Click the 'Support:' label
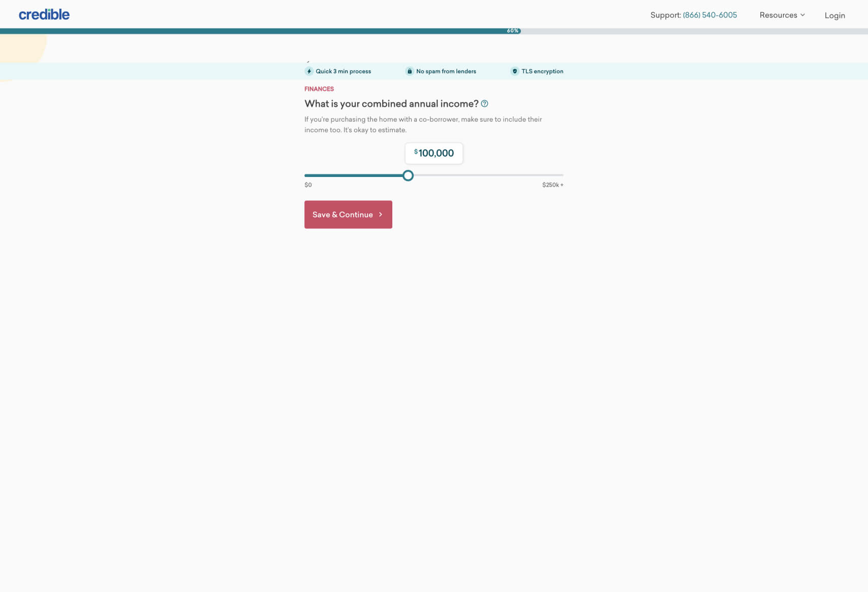This screenshot has width=868, height=592. [665, 15]
